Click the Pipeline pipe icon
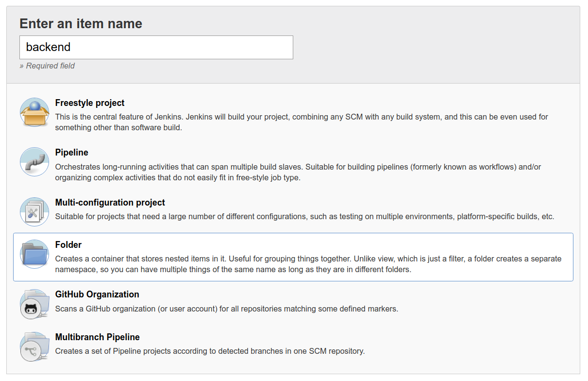Viewport: 588px width, 381px height. tap(34, 162)
